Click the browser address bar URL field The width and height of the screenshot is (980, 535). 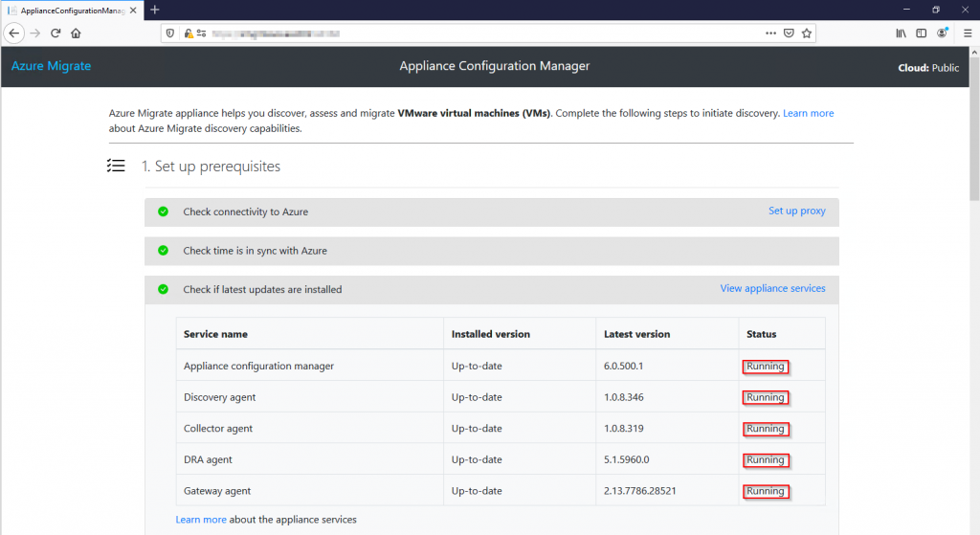tap(487, 33)
